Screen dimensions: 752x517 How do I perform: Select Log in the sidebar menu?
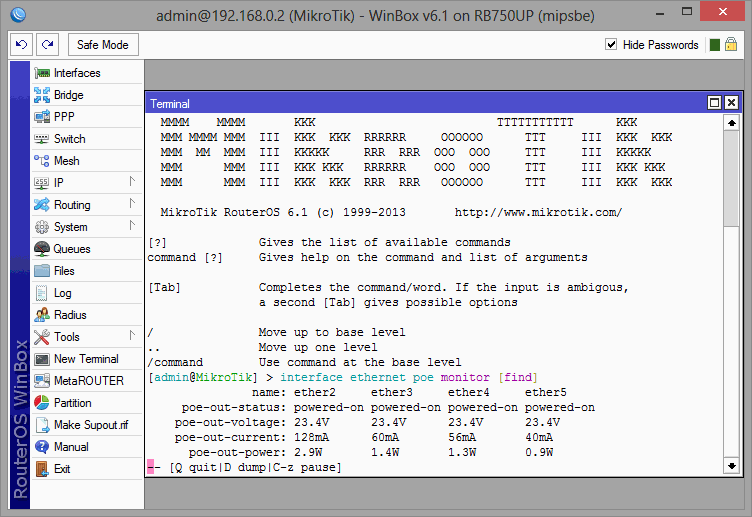(87, 293)
